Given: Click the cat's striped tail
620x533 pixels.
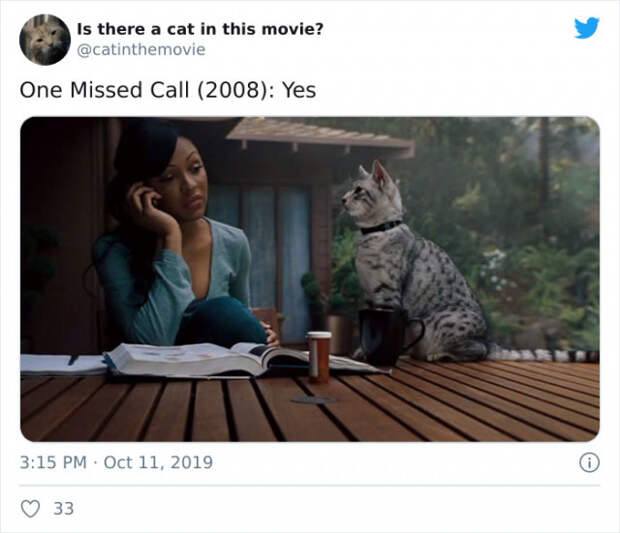Looking at the screenshot, I should pos(544,354).
